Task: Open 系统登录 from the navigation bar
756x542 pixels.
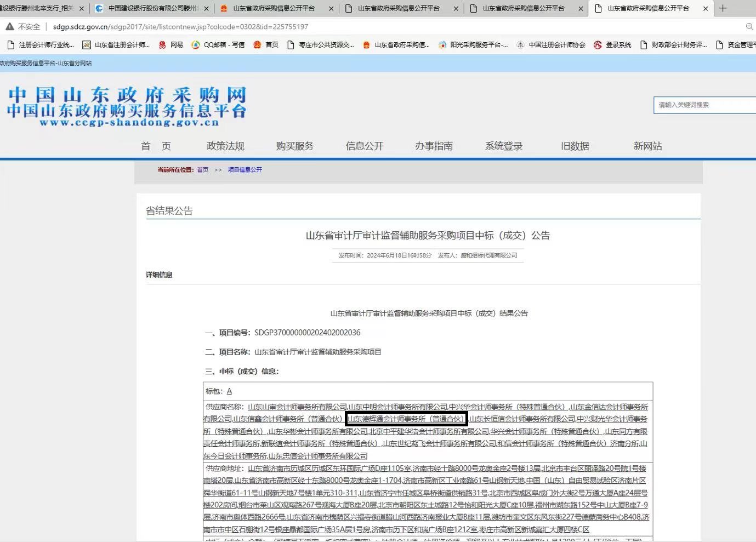Action: 503,146
